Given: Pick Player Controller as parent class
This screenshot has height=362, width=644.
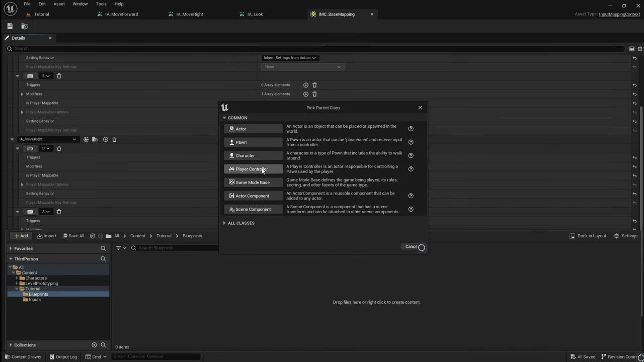Looking at the screenshot, I should [253, 169].
